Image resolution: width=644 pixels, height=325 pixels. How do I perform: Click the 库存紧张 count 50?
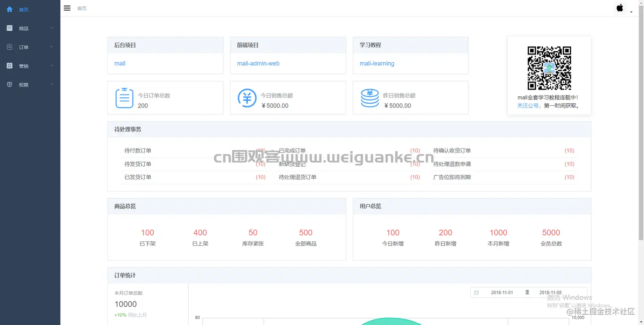pyautogui.click(x=253, y=232)
